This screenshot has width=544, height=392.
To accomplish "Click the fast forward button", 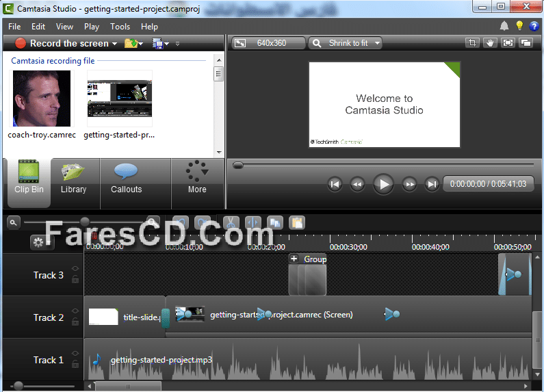I will 410,184.
